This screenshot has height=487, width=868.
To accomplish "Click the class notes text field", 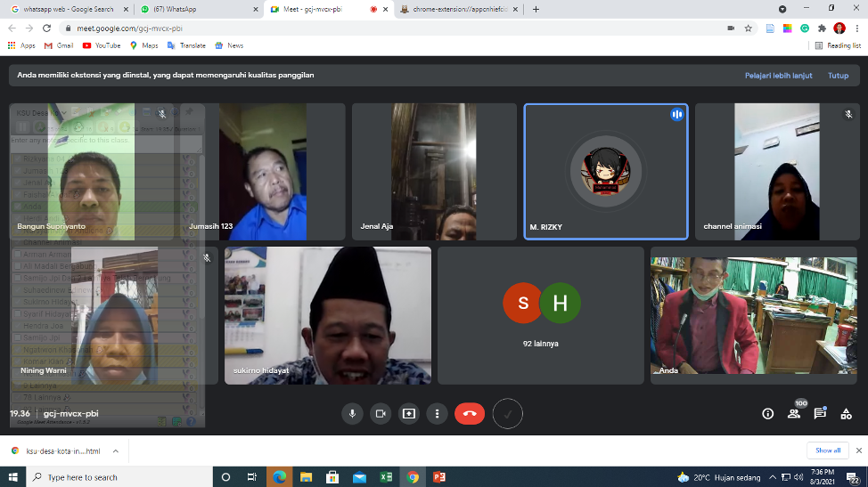I will tap(106, 143).
